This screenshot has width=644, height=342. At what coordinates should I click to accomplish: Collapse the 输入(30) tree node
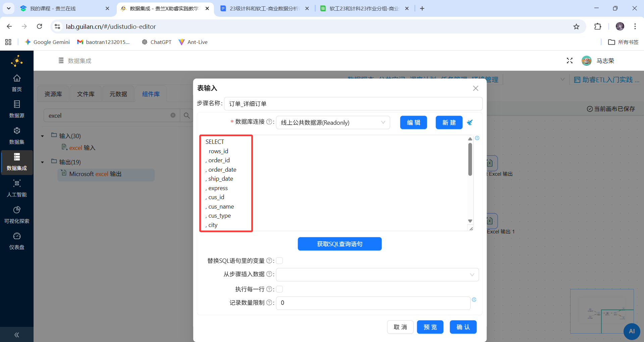pyautogui.click(x=42, y=136)
